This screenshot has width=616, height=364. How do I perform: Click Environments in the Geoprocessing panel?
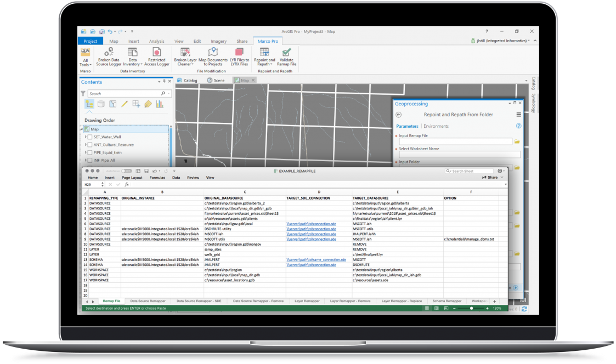coord(436,126)
